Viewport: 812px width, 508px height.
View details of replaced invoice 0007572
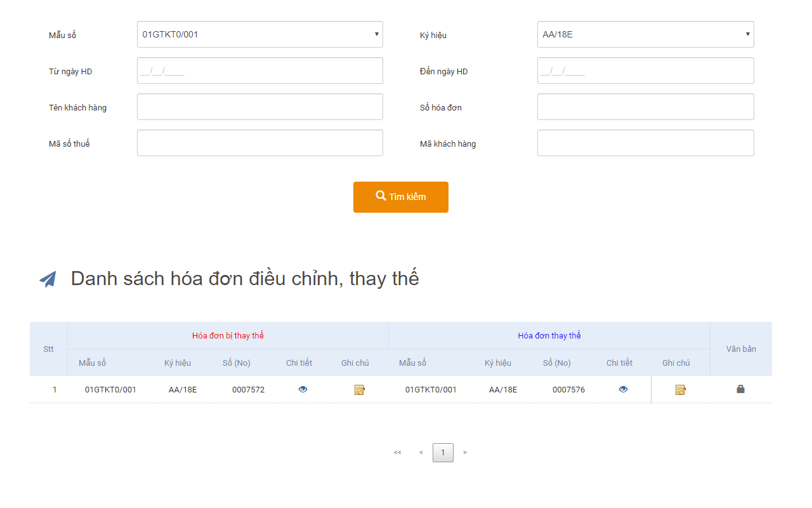(303, 389)
